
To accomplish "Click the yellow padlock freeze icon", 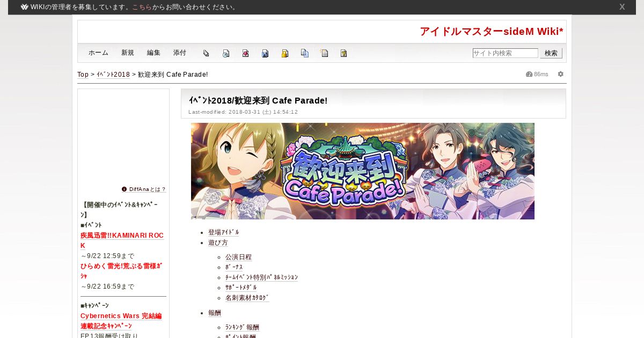I will [x=285, y=53].
